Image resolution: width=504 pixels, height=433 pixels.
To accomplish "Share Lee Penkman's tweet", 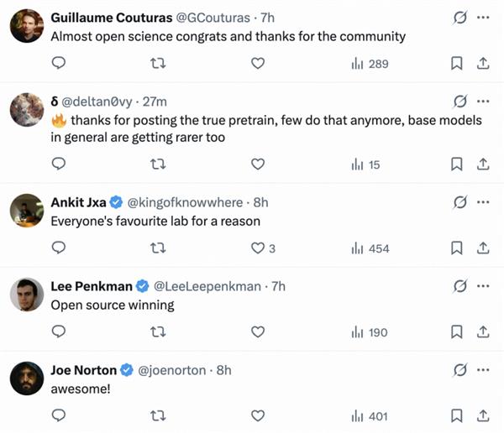I will (x=483, y=331).
